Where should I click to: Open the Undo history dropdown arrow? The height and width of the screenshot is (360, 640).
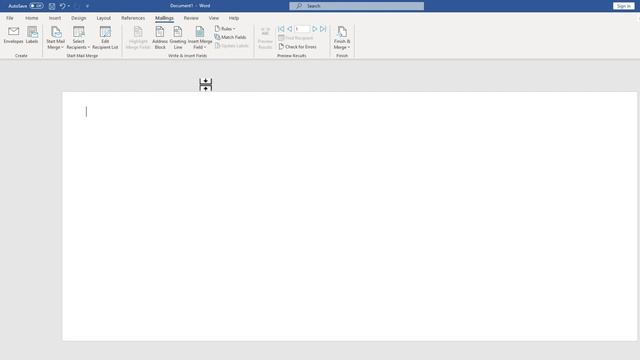(x=69, y=6)
